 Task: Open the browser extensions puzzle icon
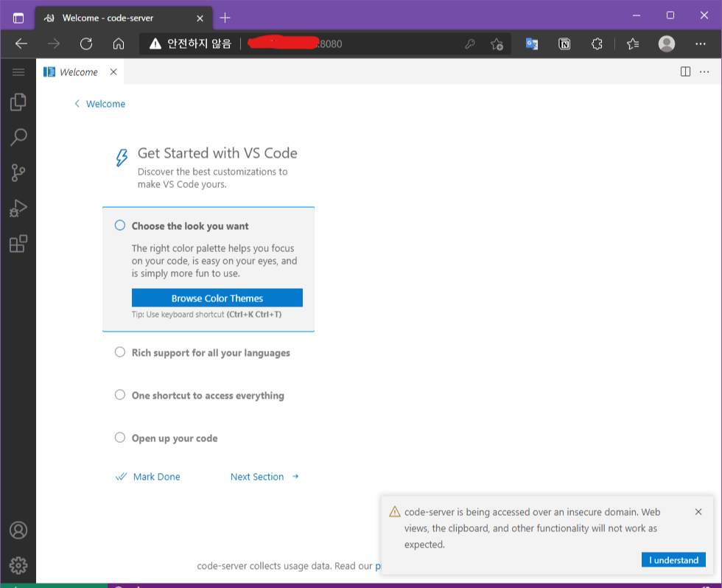tap(597, 43)
